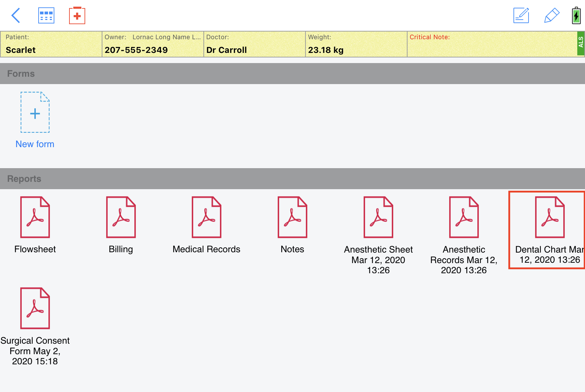Open the highlighted Dental Chart report
This screenshot has width=585, height=392.
[549, 218]
